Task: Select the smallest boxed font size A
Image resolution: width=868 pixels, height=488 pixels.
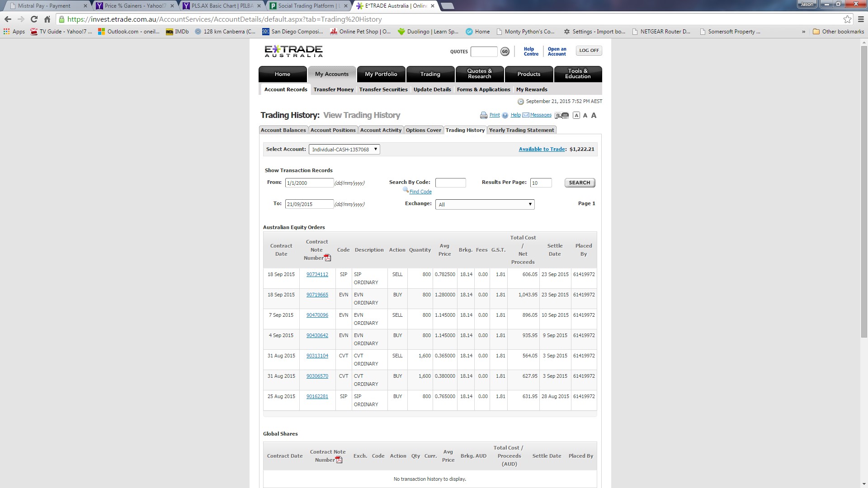Action: coord(576,116)
